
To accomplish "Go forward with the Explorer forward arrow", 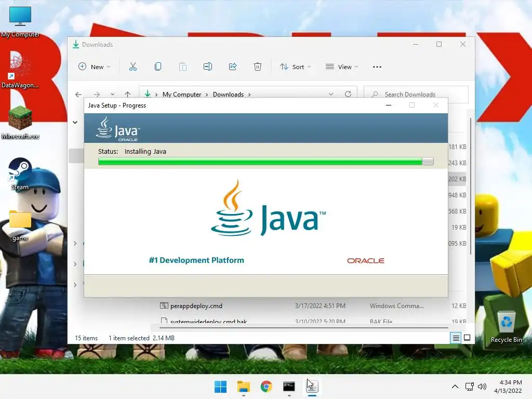I will pos(97,95).
